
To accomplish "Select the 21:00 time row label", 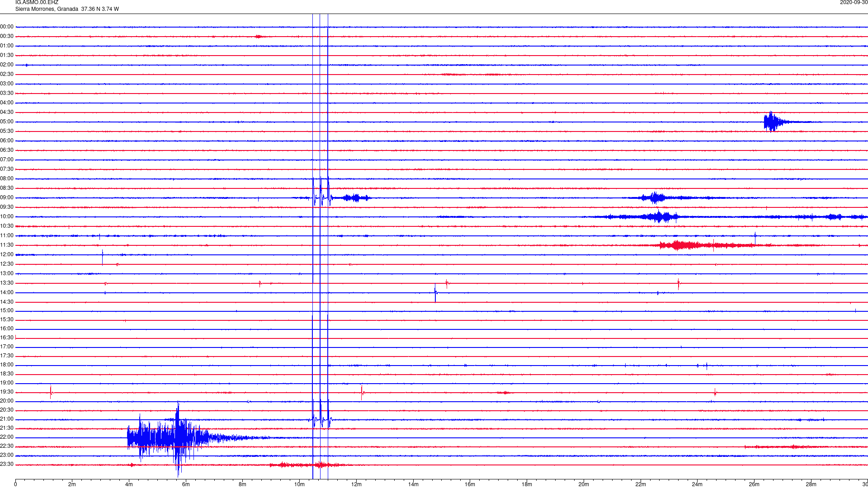I will click(7, 419).
